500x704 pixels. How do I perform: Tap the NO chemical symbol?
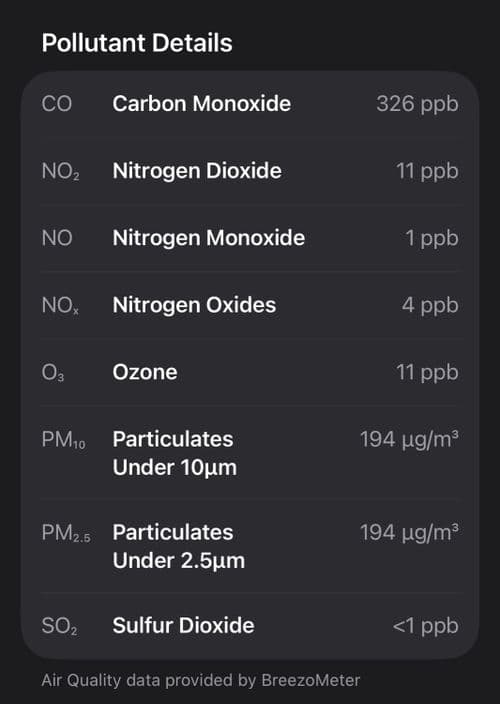57,238
